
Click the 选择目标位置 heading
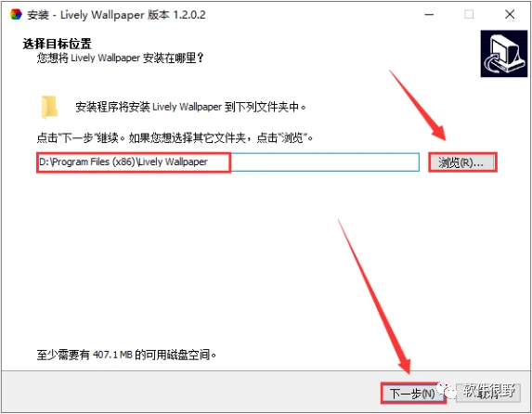click(57, 44)
